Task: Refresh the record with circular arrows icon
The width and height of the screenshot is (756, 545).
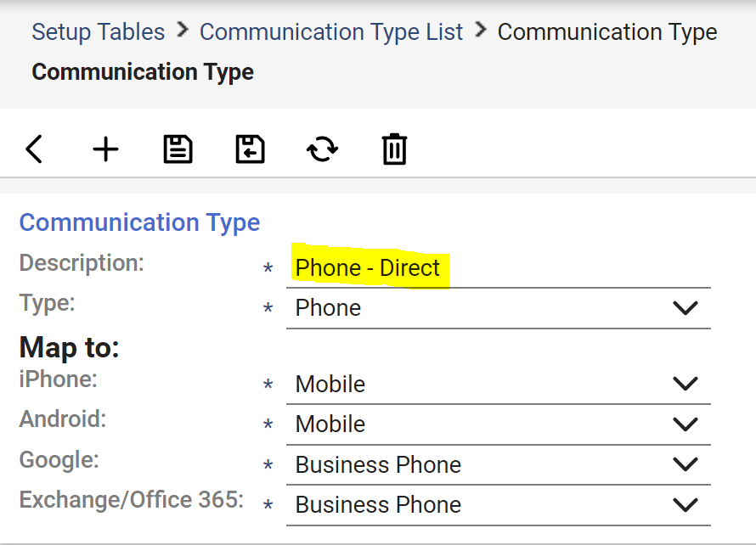Action: (x=322, y=149)
